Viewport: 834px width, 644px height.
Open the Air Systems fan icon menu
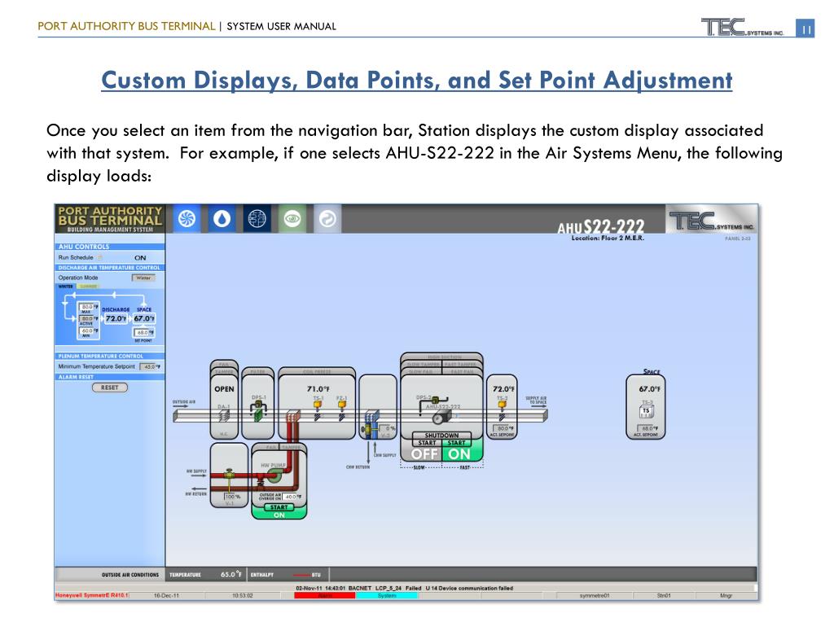[187, 218]
